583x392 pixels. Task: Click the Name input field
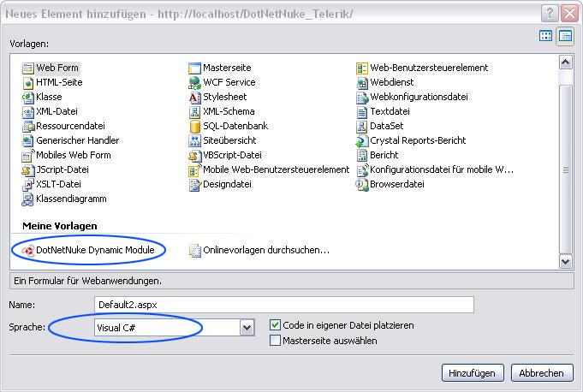pyautogui.click(x=283, y=305)
